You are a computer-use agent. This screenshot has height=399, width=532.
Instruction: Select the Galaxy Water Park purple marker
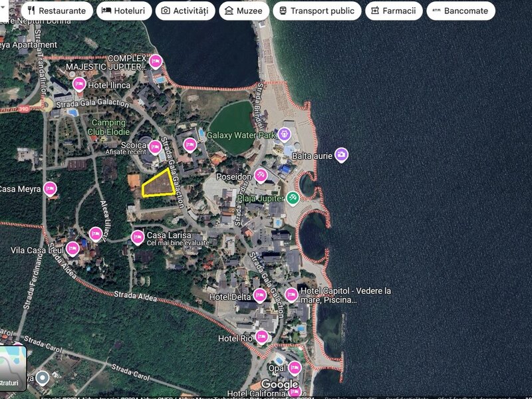[x=284, y=135]
